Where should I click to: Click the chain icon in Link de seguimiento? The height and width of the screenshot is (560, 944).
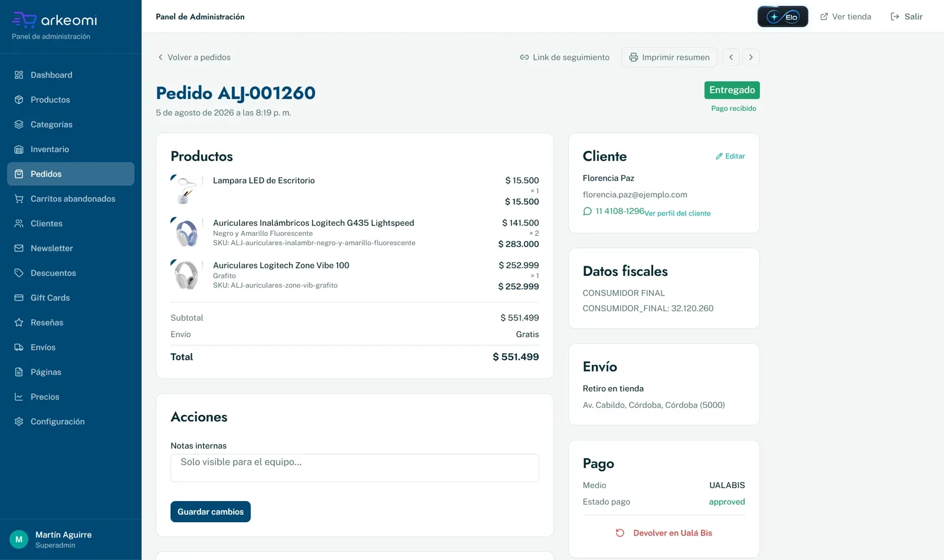(x=525, y=57)
